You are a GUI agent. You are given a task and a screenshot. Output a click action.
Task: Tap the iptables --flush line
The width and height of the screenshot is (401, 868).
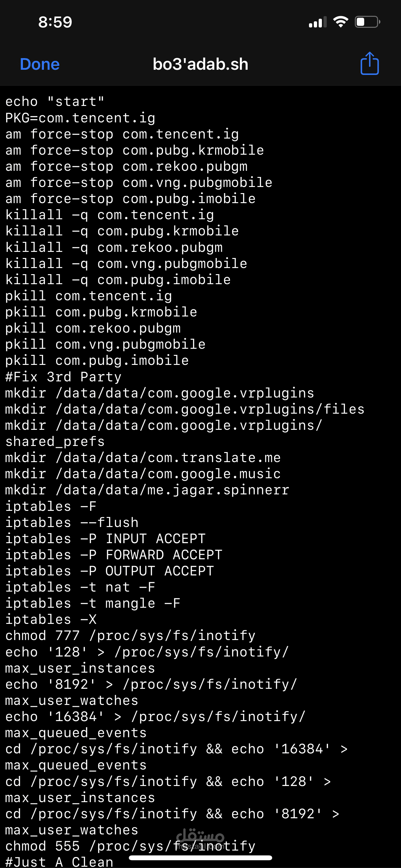(x=72, y=522)
